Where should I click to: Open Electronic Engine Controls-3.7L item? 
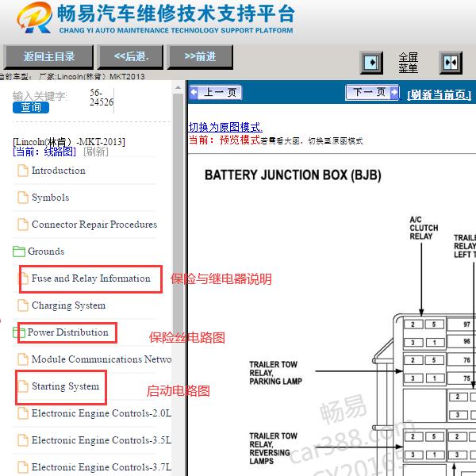click(102, 467)
